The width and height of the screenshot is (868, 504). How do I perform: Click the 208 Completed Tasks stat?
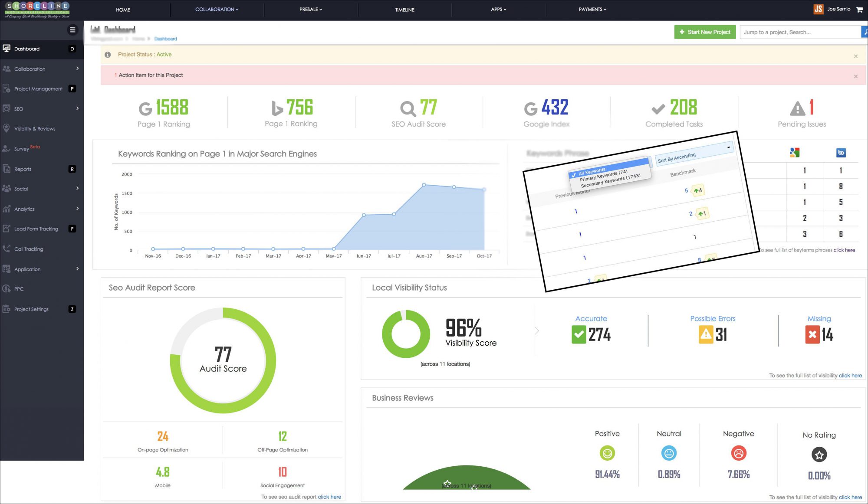674,113
